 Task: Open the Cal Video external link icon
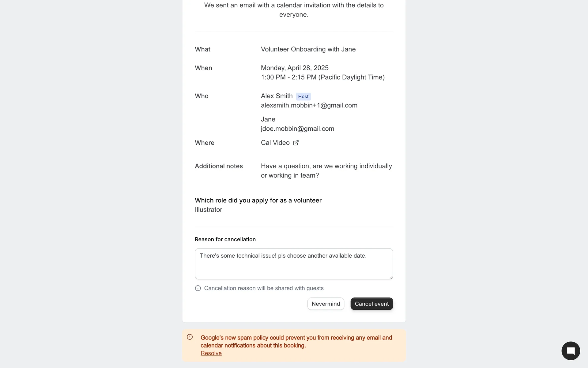[296, 143]
